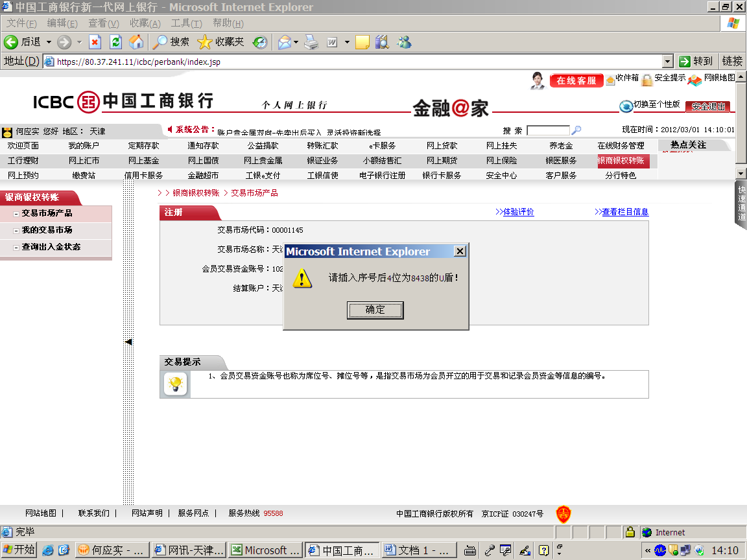The height and width of the screenshot is (560, 747).
Task: Open the 服务网点 footer link
Action: 193,513
